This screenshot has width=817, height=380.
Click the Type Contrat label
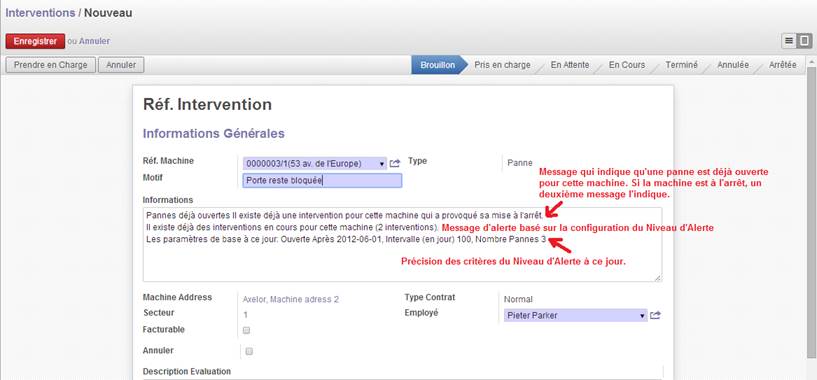tap(430, 297)
